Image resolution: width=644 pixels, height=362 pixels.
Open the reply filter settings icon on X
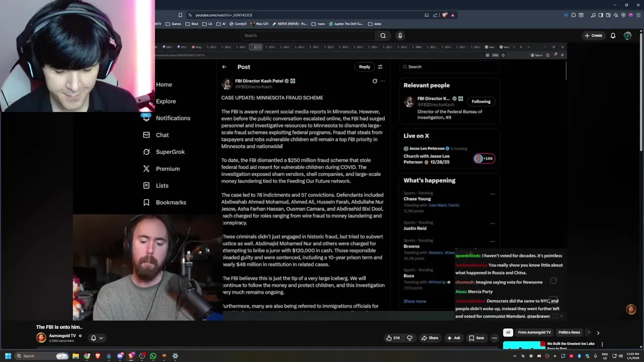(380, 67)
